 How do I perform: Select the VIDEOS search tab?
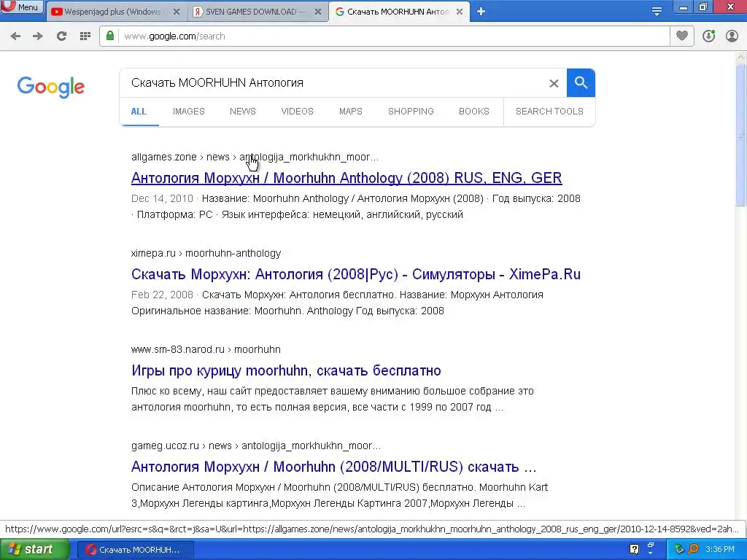click(298, 112)
